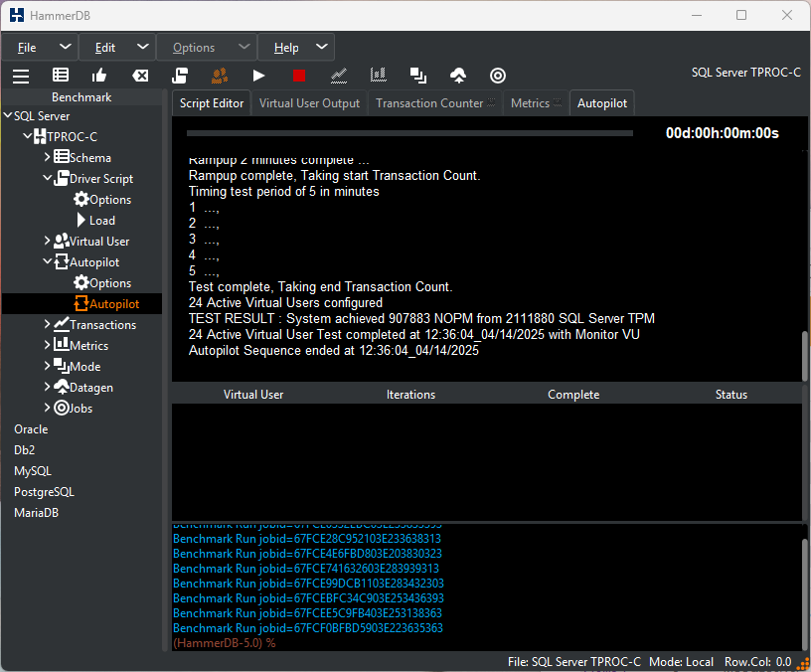The width and height of the screenshot is (811, 672).
Task: Switch to the Virtual User Output tab
Action: coord(309,103)
